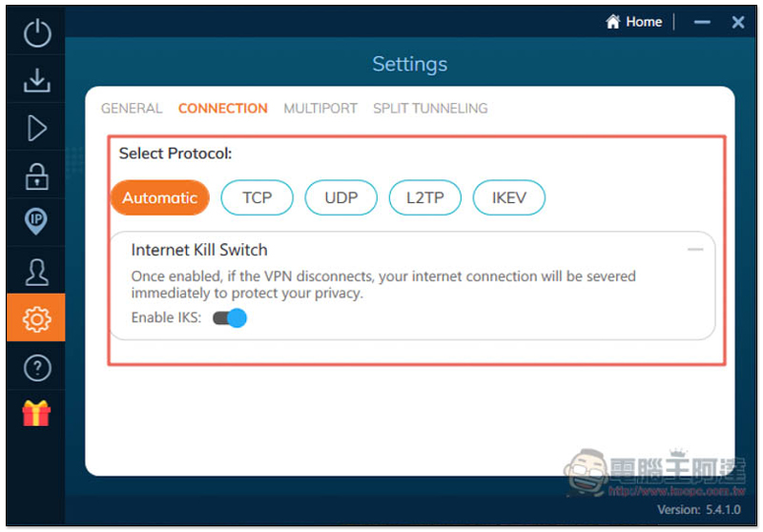Open the download icon in sidebar
Screen dimensions: 763x532
(36, 81)
